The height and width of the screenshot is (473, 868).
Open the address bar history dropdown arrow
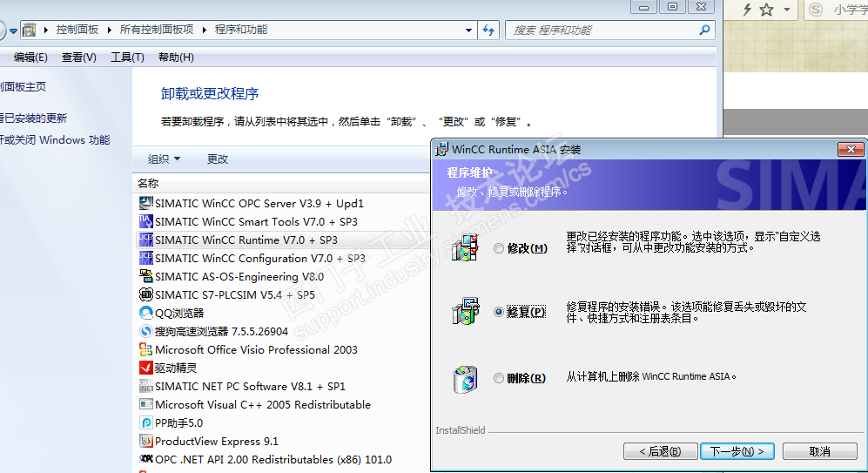468,30
